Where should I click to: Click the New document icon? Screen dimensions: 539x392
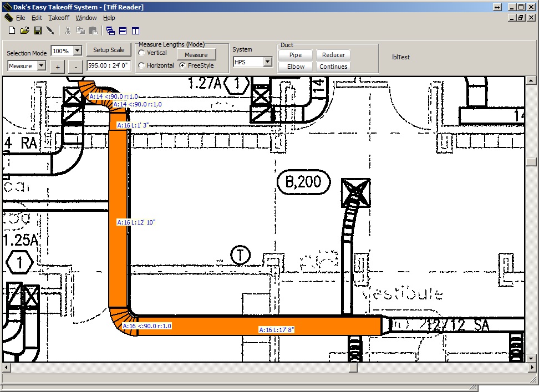pos(11,30)
